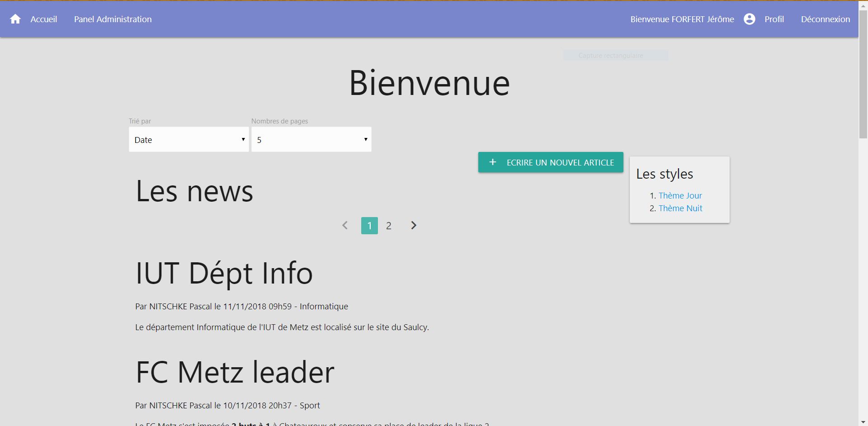This screenshot has height=426, width=868.
Task: Go to next page with right chevron
Action: [x=413, y=225]
